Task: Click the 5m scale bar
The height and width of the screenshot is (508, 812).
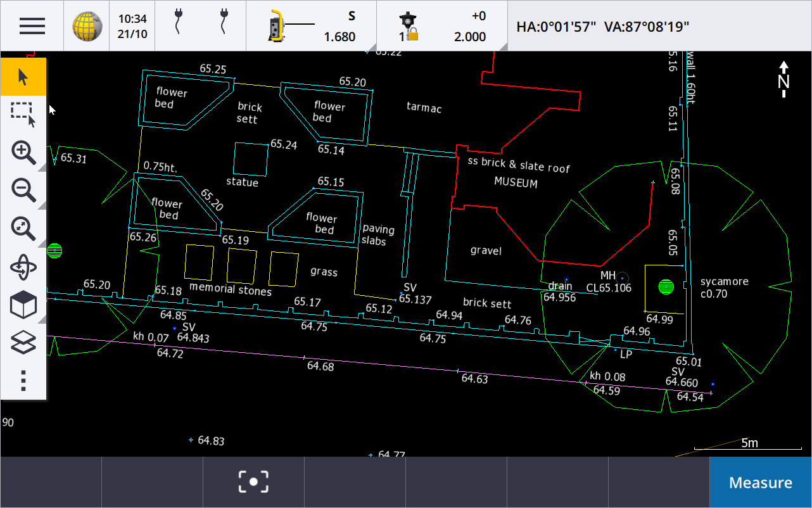Action: [x=749, y=443]
